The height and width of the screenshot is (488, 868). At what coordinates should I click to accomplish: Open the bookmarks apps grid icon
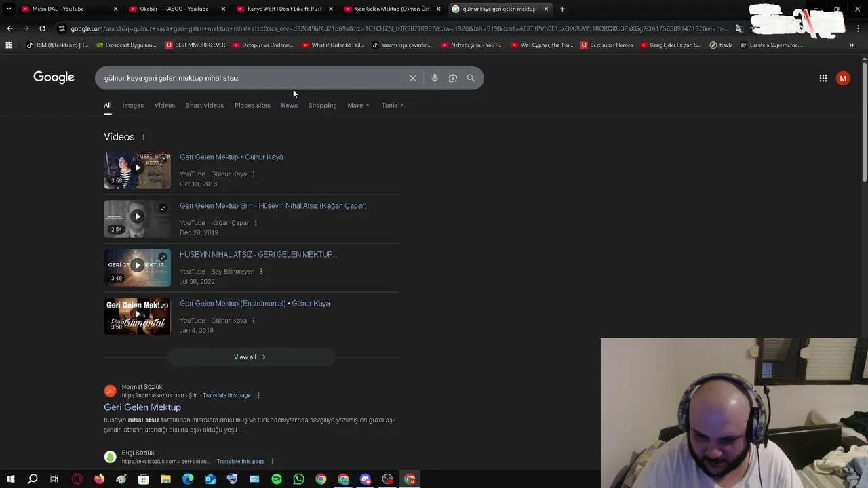(9, 45)
